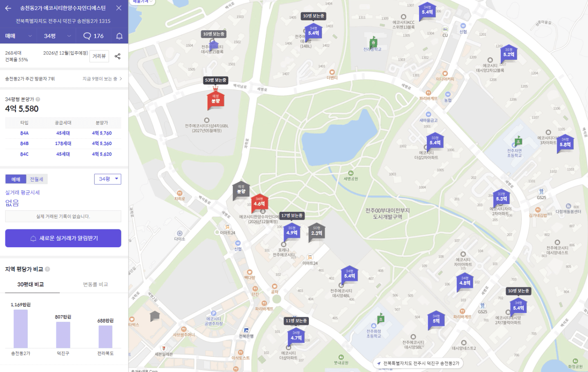Screen dimensions: 588x372
Task: Open 거리뷰 street view button
Action: tap(99, 56)
